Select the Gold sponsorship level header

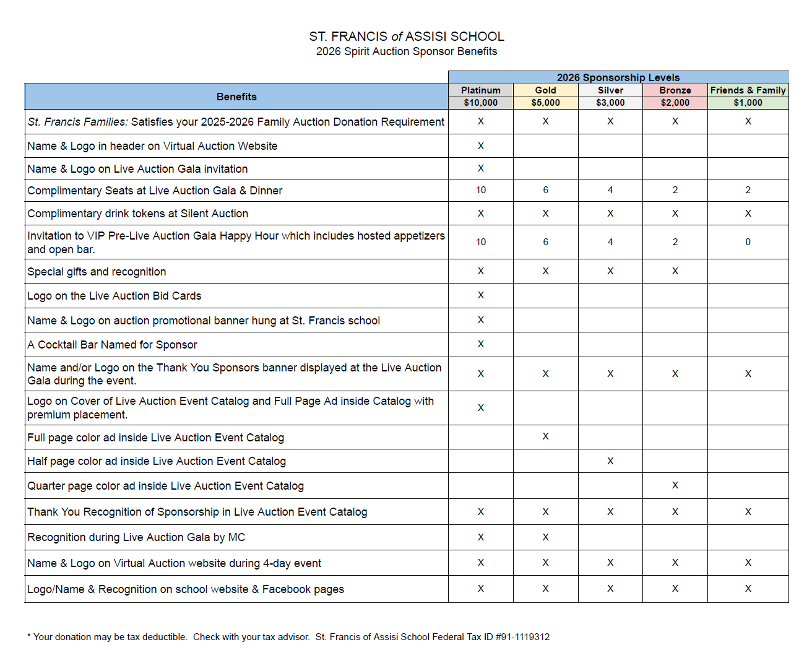(x=545, y=90)
